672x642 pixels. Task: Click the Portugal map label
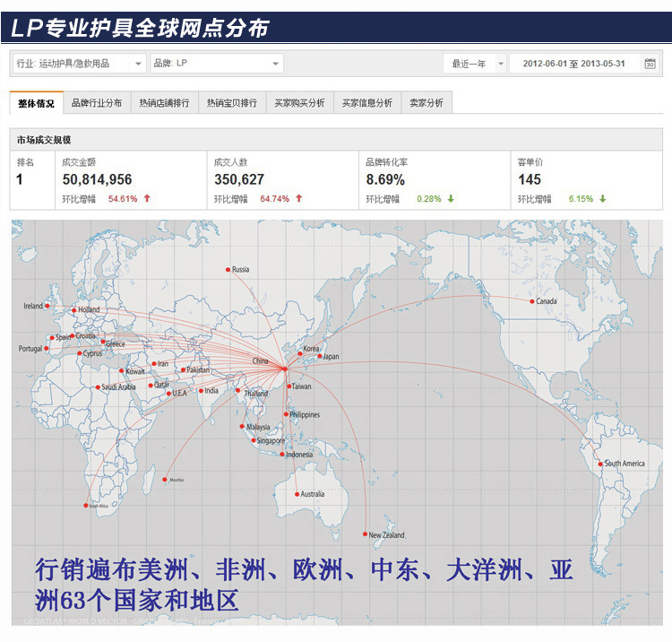30,349
